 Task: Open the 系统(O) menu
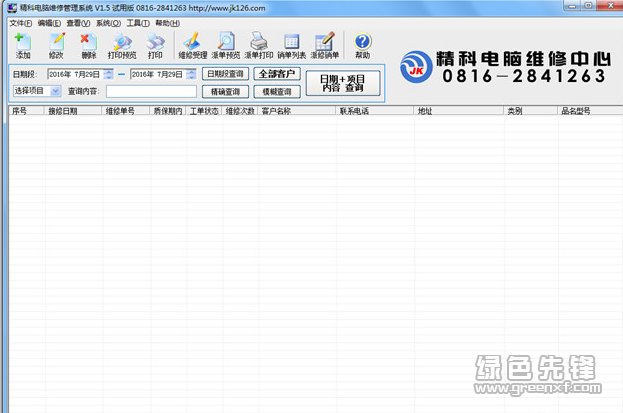[108, 23]
